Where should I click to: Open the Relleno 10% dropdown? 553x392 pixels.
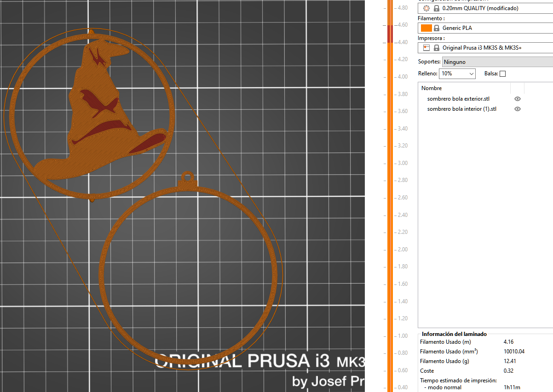(x=458, y=74)
